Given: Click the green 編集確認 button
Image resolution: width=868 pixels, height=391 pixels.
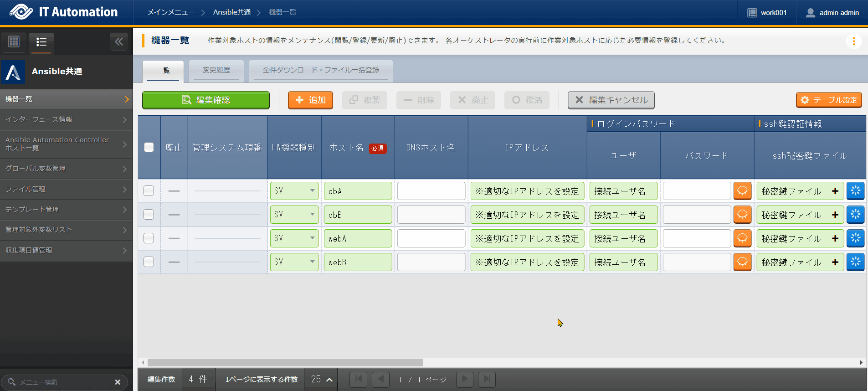Looking at the screenshot, I should (x=206, y=100).
